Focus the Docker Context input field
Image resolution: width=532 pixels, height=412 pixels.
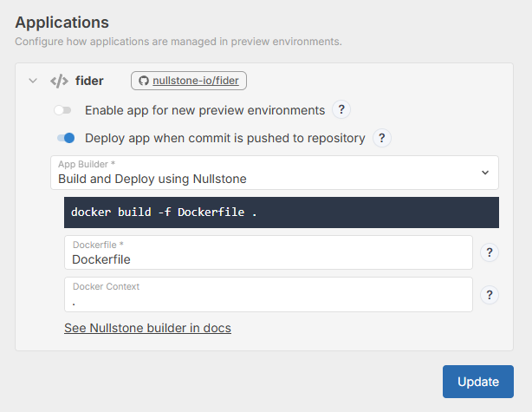(269, 300)
